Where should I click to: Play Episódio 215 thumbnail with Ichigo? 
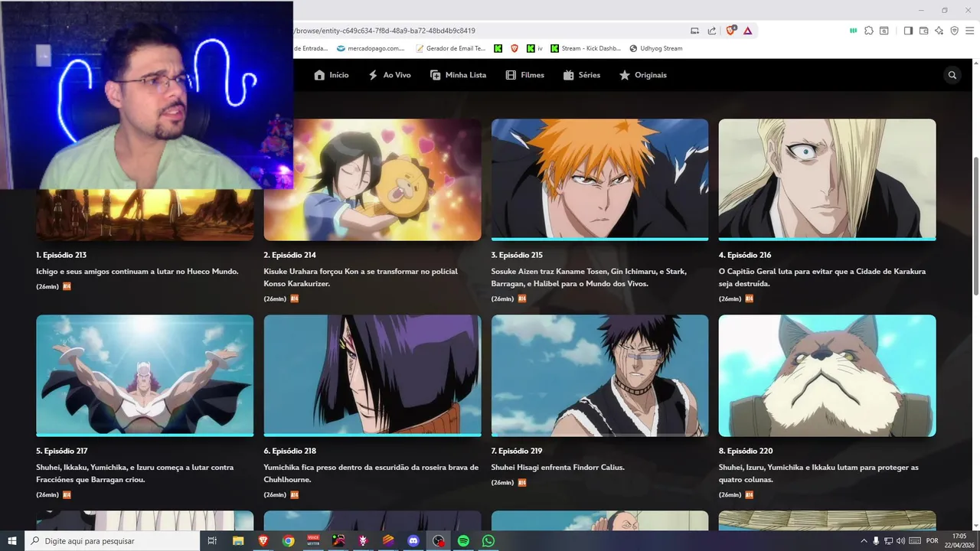[x=599, y=180]
